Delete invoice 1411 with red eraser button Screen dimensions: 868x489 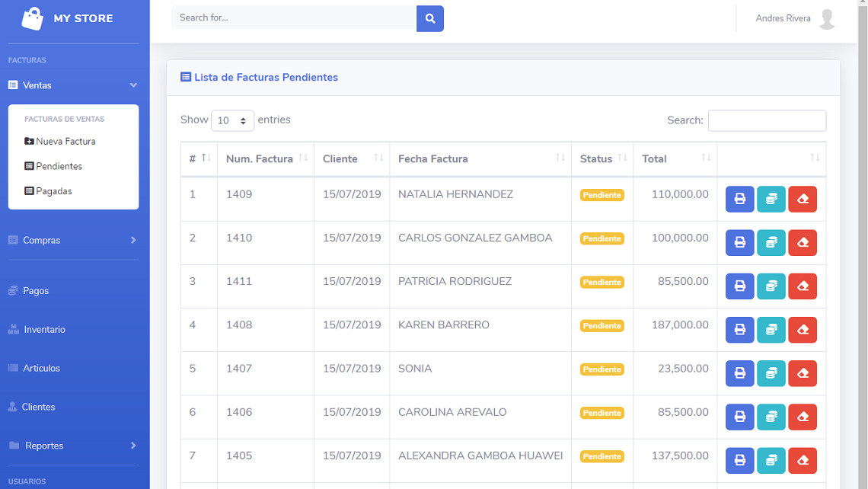[802, 286]
